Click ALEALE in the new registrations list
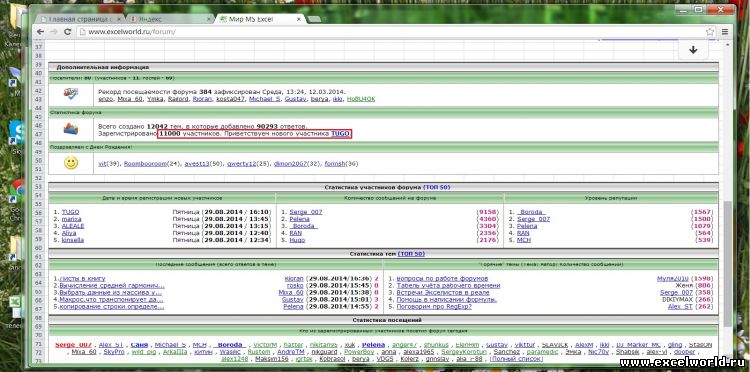 coord(73,226)
